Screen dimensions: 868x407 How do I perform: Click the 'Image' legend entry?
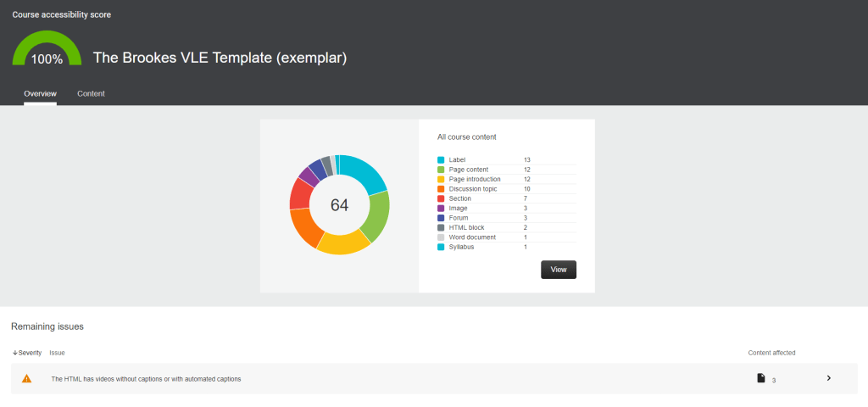tap(459, 209)
